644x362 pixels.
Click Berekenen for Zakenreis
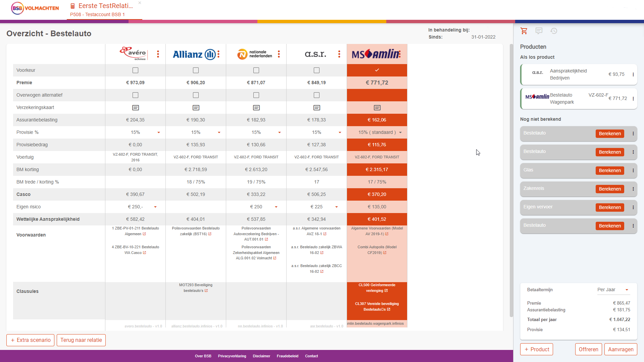(x=610, y=189)
